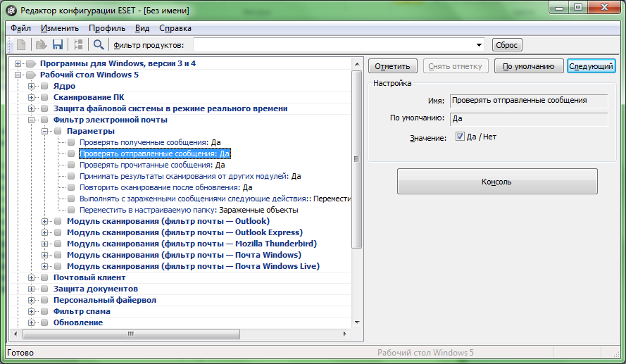626x364 pixels.
Task: Click the Имя field with Проверять отправленные сообщения
Action: 529,101
